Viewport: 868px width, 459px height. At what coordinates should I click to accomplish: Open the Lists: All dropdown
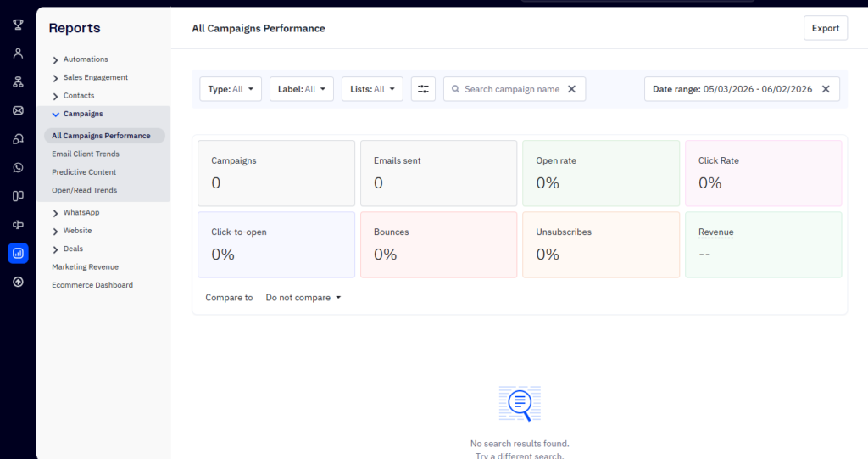(373, 89)
